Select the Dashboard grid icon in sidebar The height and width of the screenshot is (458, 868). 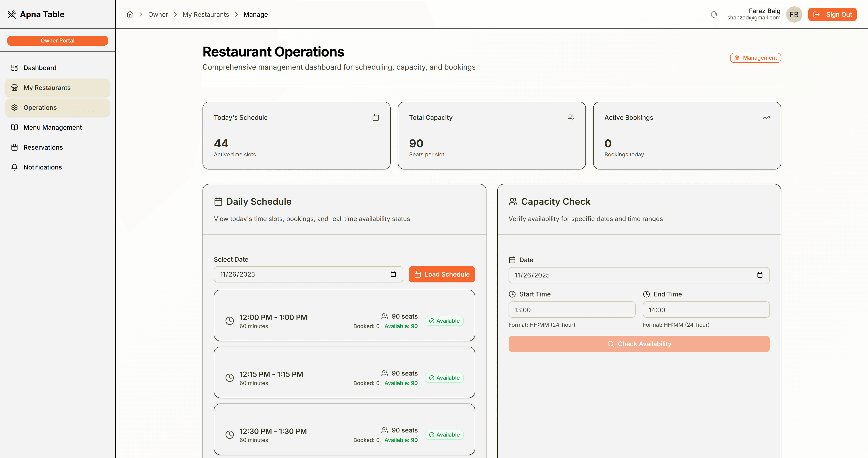pos(14,68)
